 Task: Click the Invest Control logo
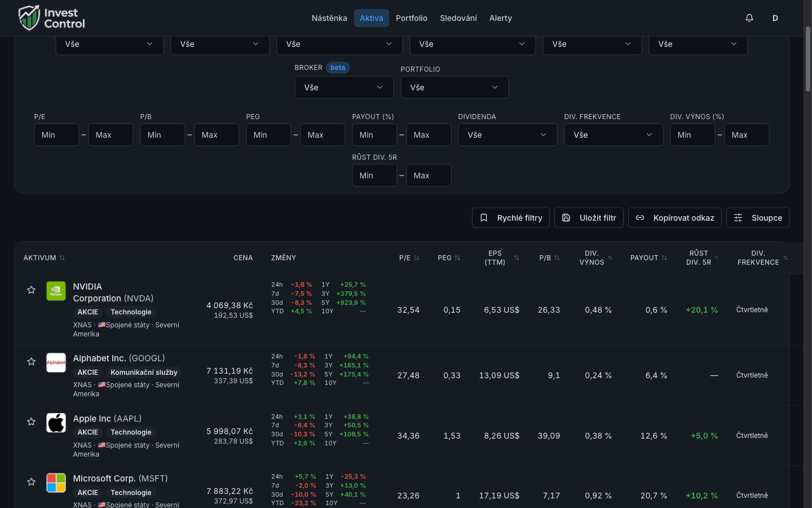click(x=52, y=18)
